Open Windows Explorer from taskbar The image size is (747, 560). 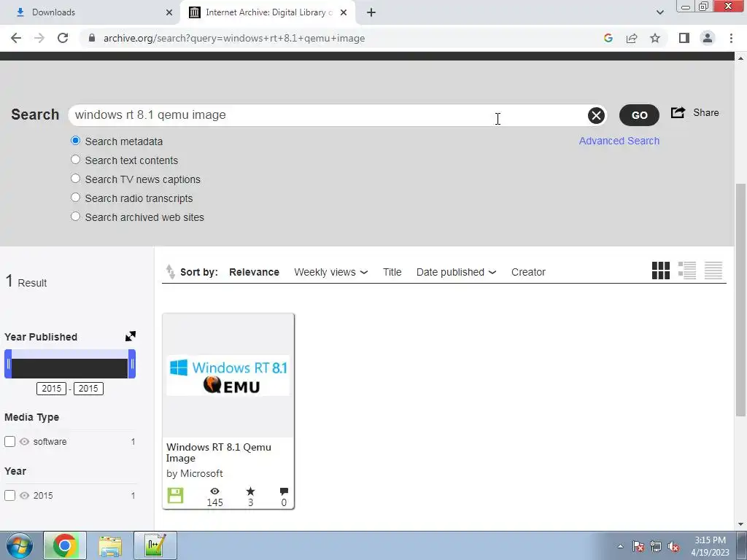110,545
